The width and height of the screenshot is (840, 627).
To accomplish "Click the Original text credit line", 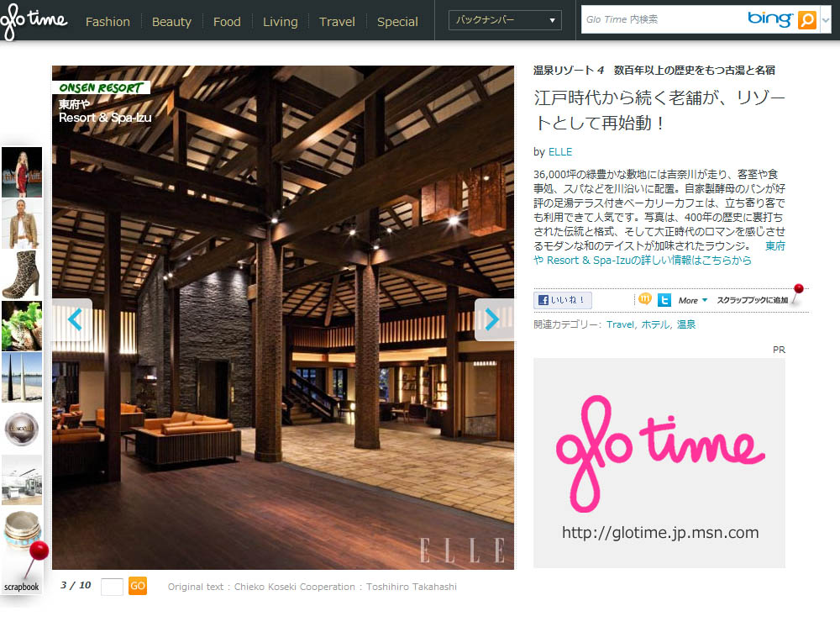I will tap(312, 587).
